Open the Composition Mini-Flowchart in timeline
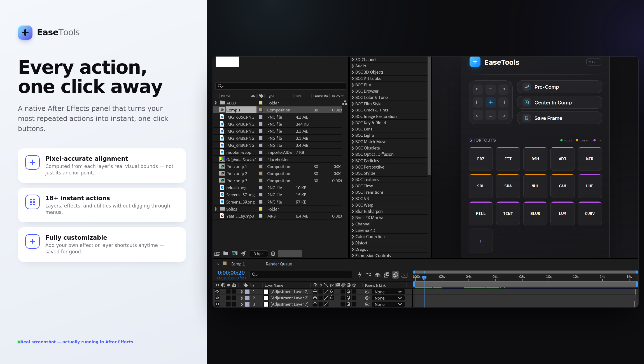The width and height of the screenshot is (644, 364). coord(369,275)
